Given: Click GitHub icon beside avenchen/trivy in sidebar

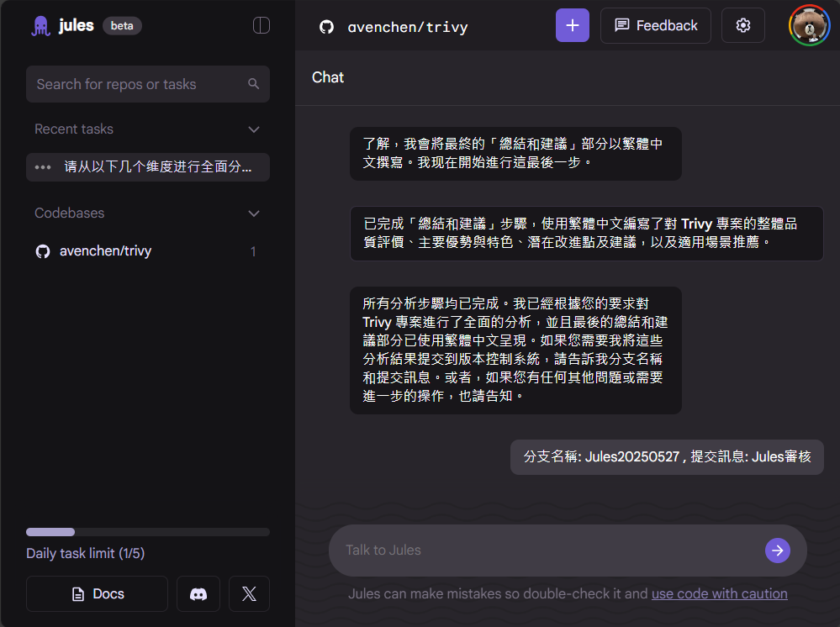Looking at the screenshot, I should (43, 251).
